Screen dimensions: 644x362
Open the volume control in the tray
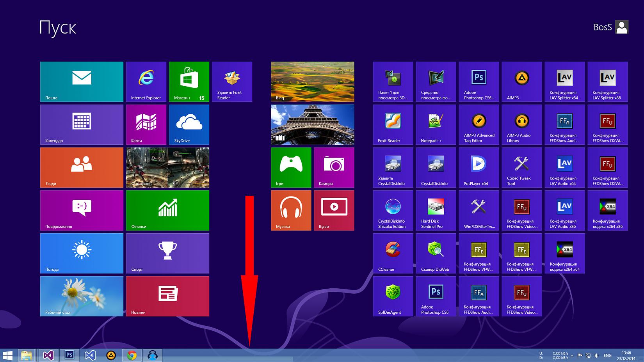click(596, 355)
